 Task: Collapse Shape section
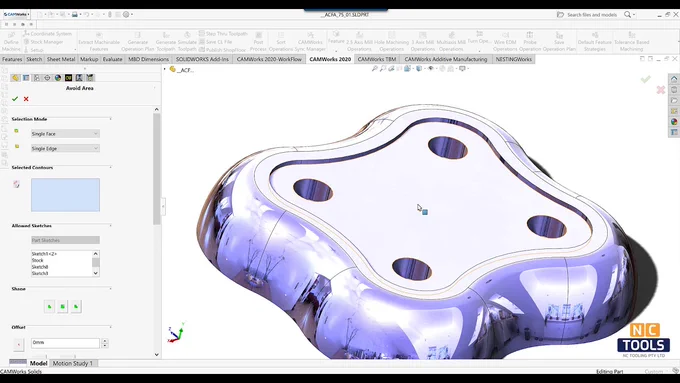(111, 288)
